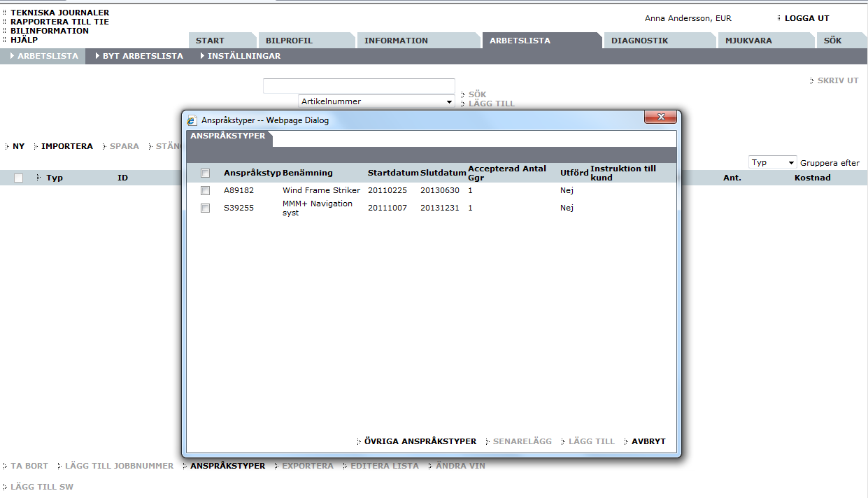Switch to the START tab
This screenshot has width=868, height=498.
pyautogui.click(x=222, y=41)
